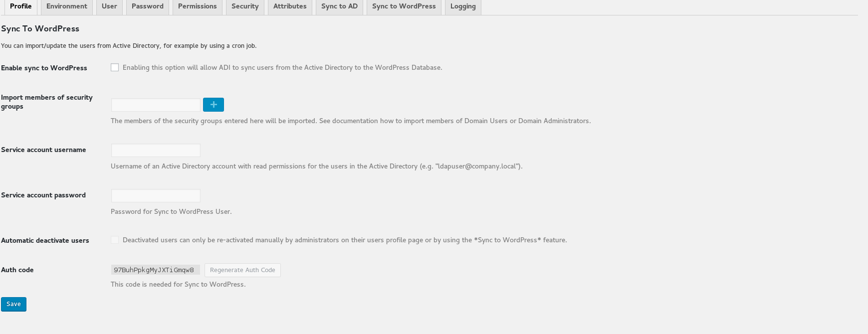Image resolution: width=868 pixels, height=334 pixels.
Task: Click the Auth code text field
Action: 155,270
